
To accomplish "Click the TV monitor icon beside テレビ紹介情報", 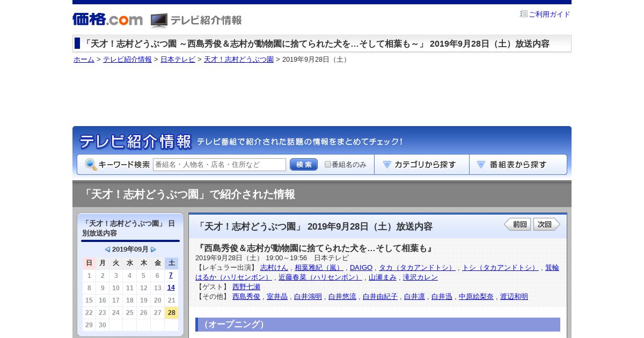I will pos(159,20).
